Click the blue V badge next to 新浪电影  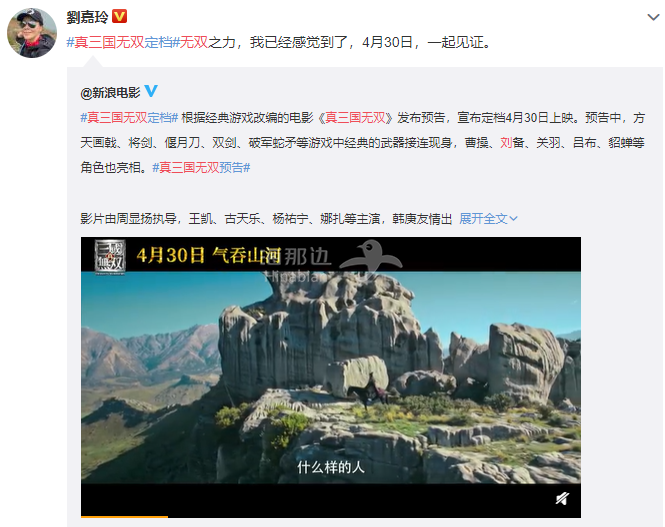(151, 91)
